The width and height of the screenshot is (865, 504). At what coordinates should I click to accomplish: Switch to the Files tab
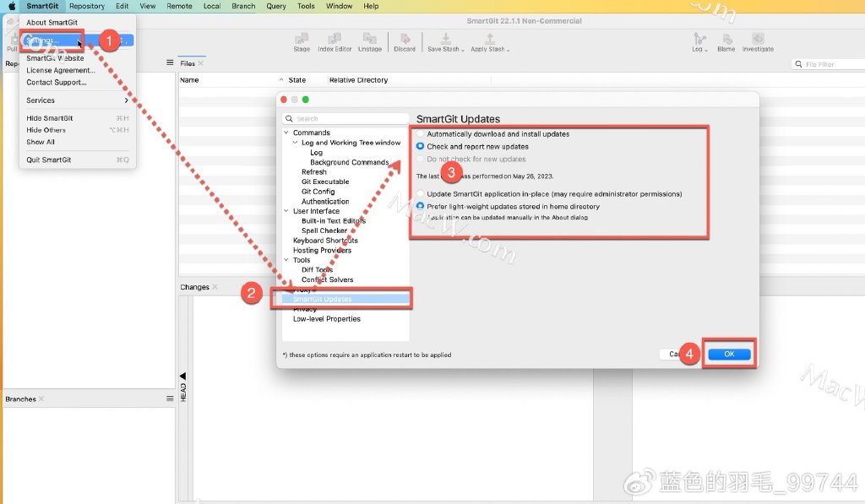[x=188, y=63]
